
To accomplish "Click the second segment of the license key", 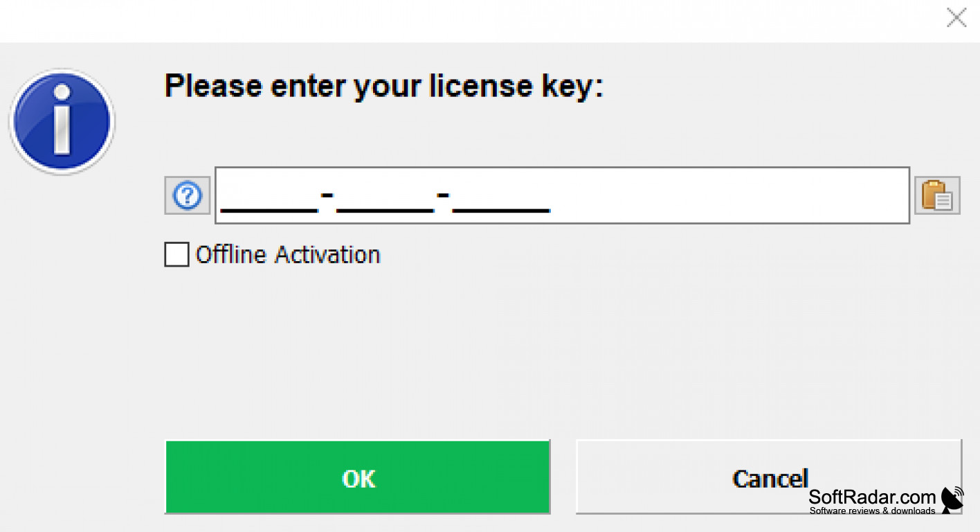I will pos(385,199).
